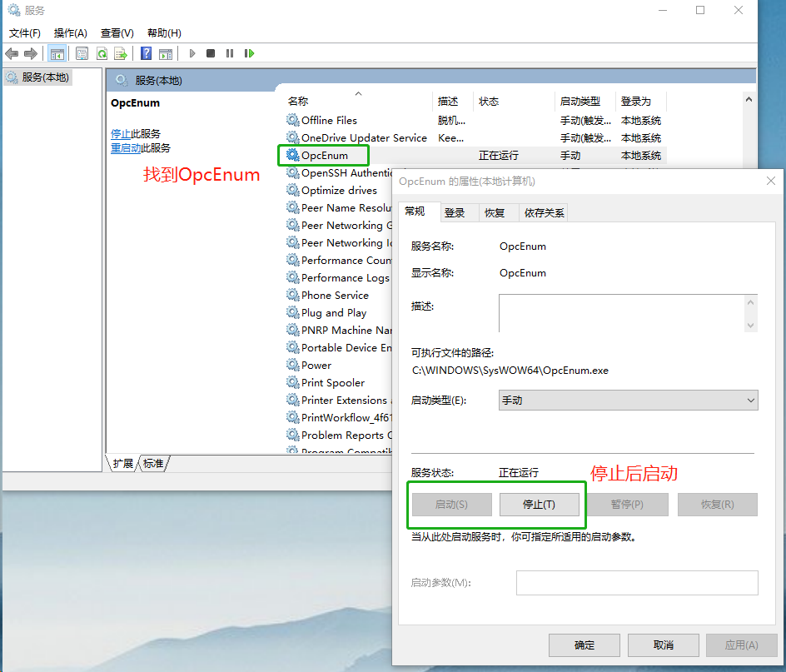Pause the service with the toolbar pause icon
786x672 pixels.
pyautogui.click(x=230, y=53)
